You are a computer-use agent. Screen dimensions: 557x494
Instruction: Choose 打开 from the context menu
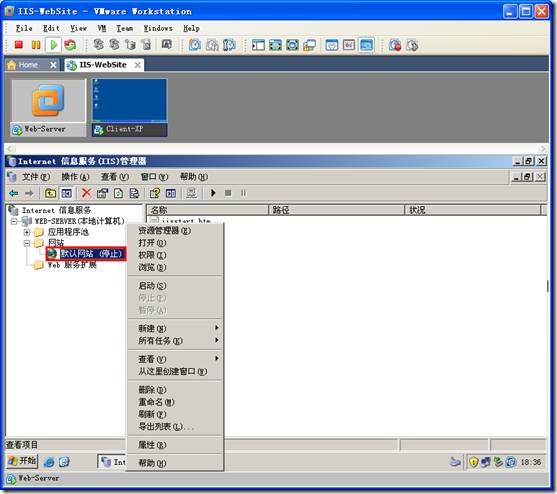pyautogui.click(x=175, y=243)
